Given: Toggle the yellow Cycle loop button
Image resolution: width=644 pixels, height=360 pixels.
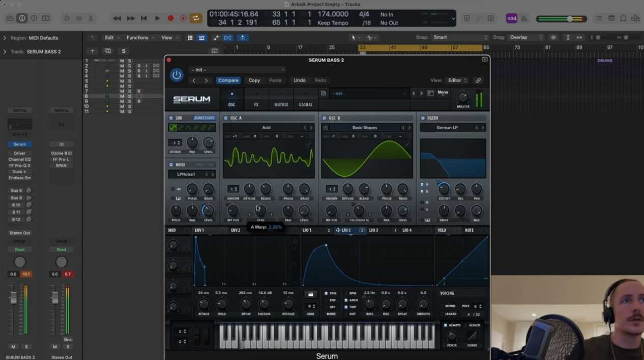Looking at the screenshot, I should 195,18.
